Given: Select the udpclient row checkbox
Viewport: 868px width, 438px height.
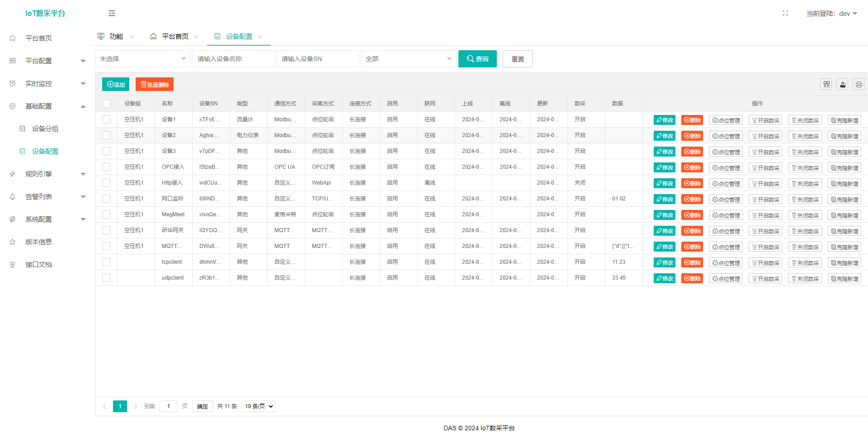Looking at the screenshot, I should [106, 278].
